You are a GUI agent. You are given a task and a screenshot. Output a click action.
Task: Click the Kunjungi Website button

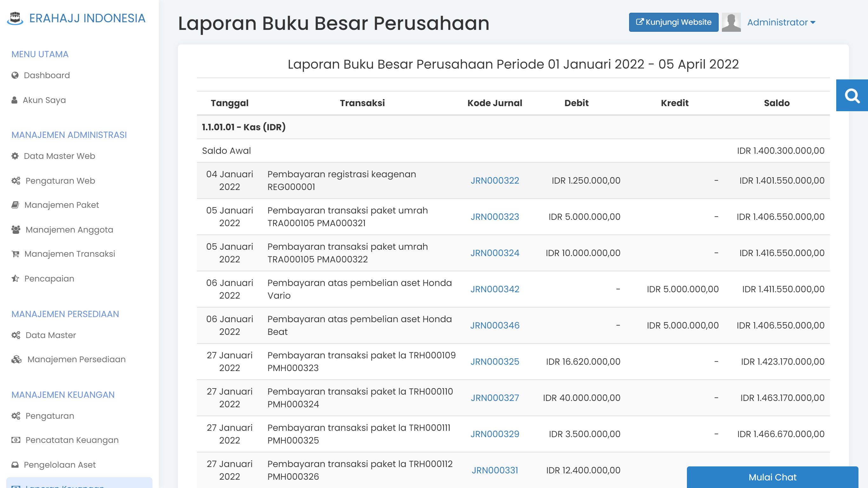[673, 22]
